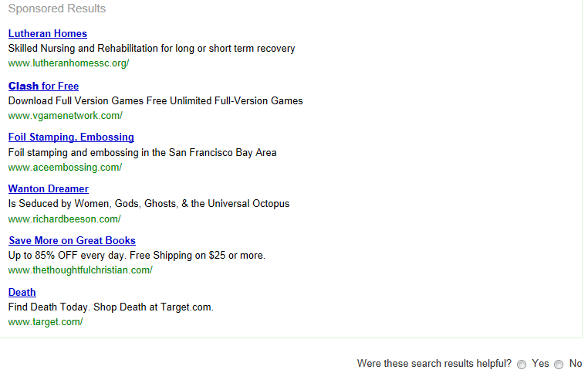Click the Download Full Version Games description
The image size is (588, 380).
click(155, 101)
